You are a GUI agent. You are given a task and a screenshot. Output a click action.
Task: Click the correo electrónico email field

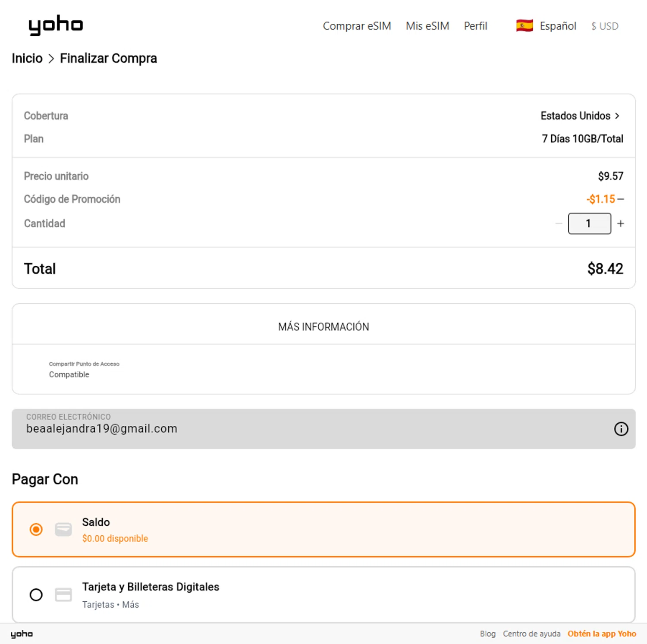coord(323,429)
